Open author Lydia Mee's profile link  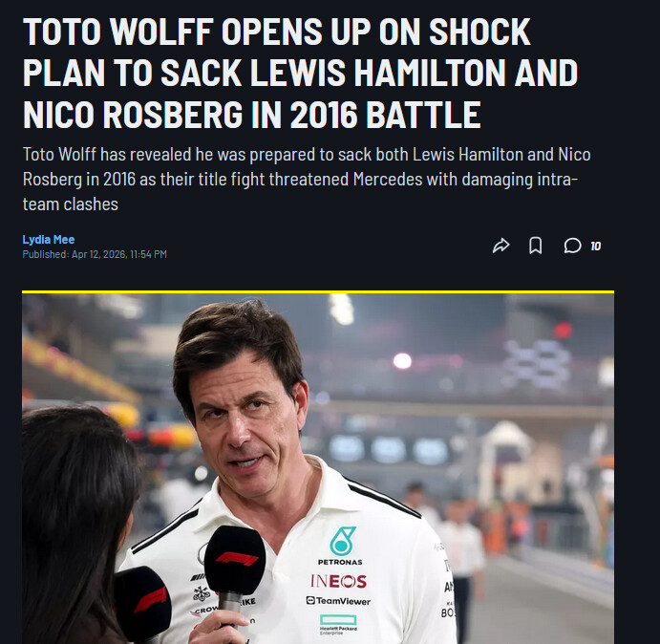tap(49, 239)
